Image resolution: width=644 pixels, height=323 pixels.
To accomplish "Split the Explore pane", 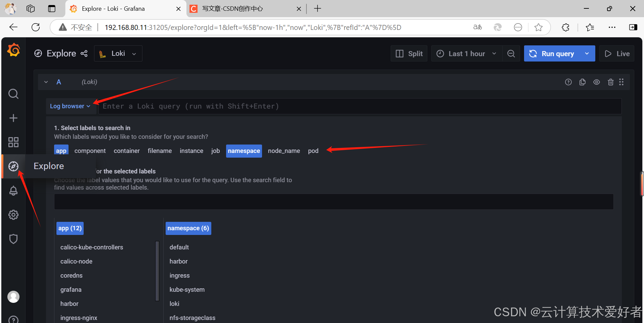I will click(409, 54).
